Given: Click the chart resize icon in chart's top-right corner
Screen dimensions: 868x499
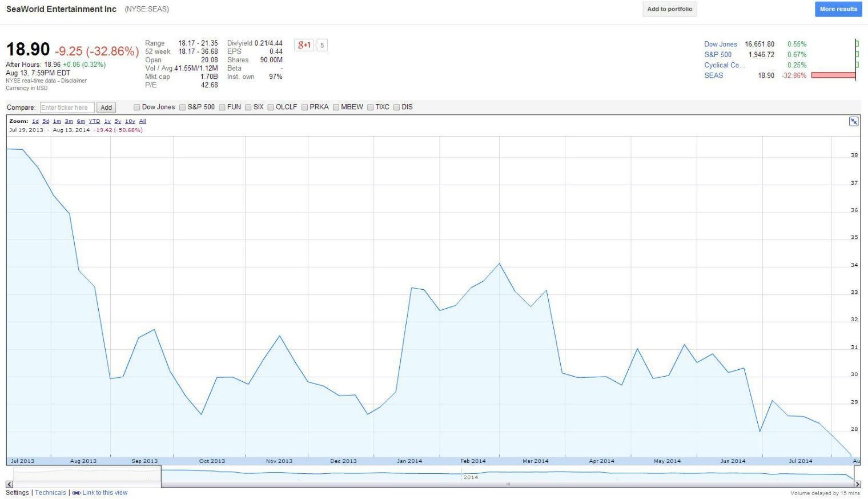Looking at the screenshot, I should click(854, 121).
